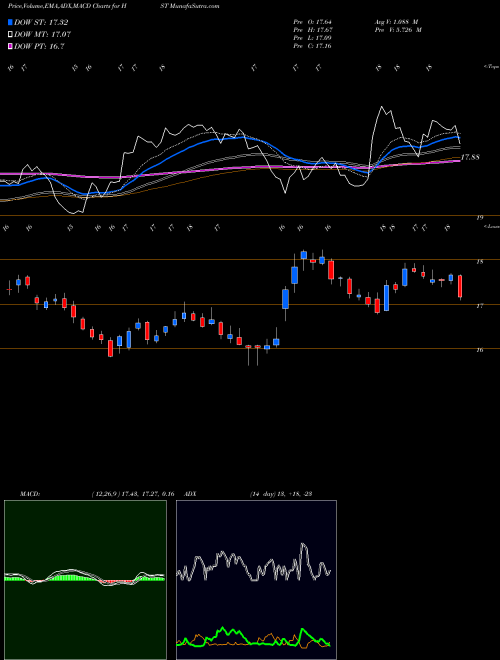500x660 pixels.
Task: Click the last red candlestick on the chart
Action: coord(460,287)
